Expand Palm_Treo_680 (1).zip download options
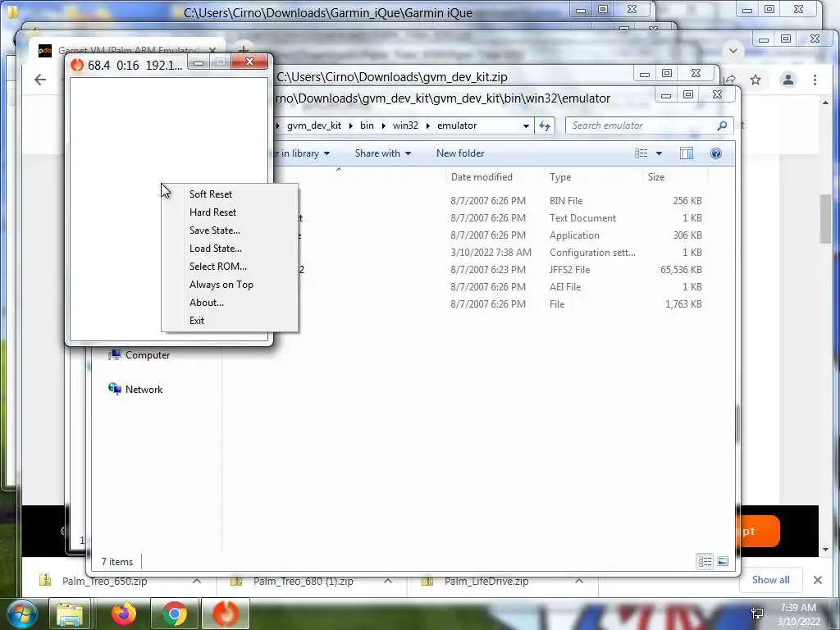Image resolution: width=840 pixels, height=630 pixels. [x=388, y=581]
